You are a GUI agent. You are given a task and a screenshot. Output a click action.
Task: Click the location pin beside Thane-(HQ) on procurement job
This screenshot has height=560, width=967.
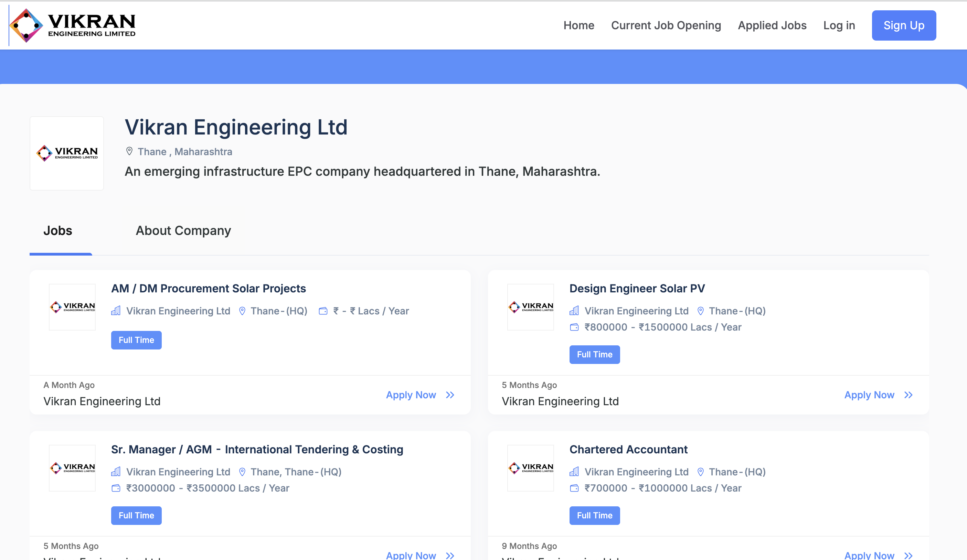242,311
